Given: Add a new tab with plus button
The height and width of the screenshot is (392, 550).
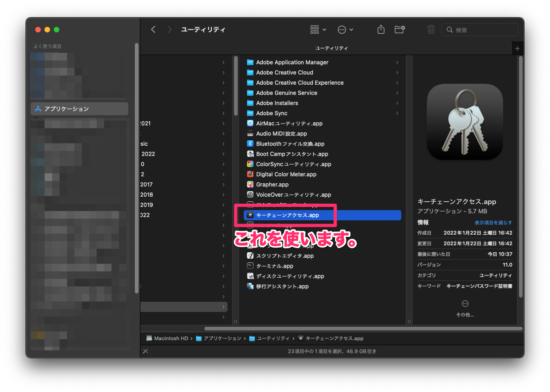Looking at the screenshot, I should 518,48.
